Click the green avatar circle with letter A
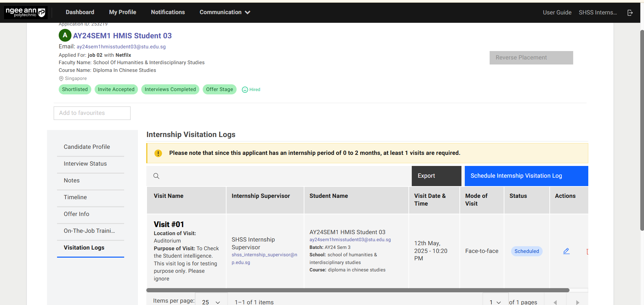 pyautogui.click(x=65, y=35)
